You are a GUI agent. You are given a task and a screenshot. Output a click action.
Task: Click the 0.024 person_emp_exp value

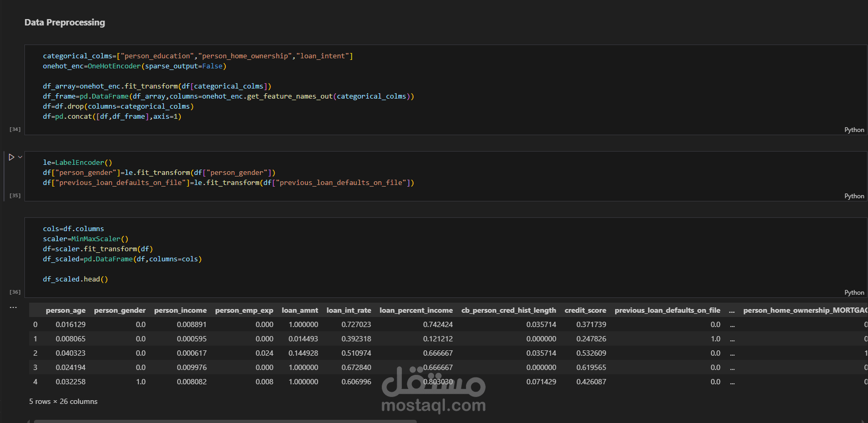coord(265,353)
